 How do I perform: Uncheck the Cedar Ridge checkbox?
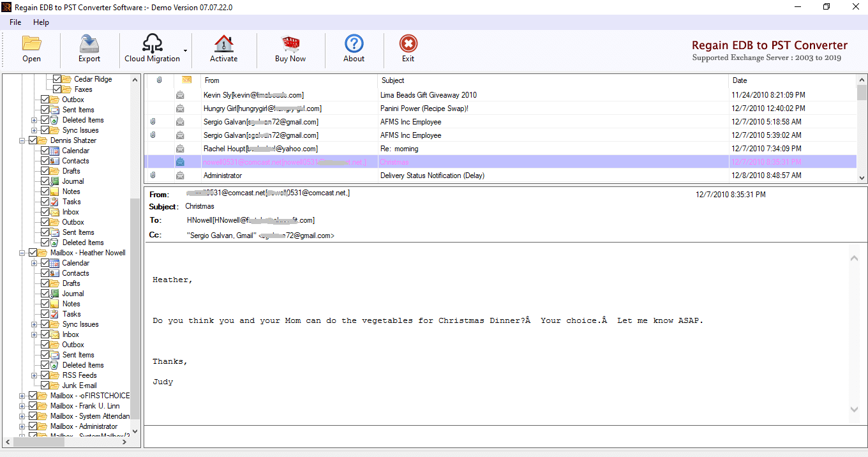(57, 79)
